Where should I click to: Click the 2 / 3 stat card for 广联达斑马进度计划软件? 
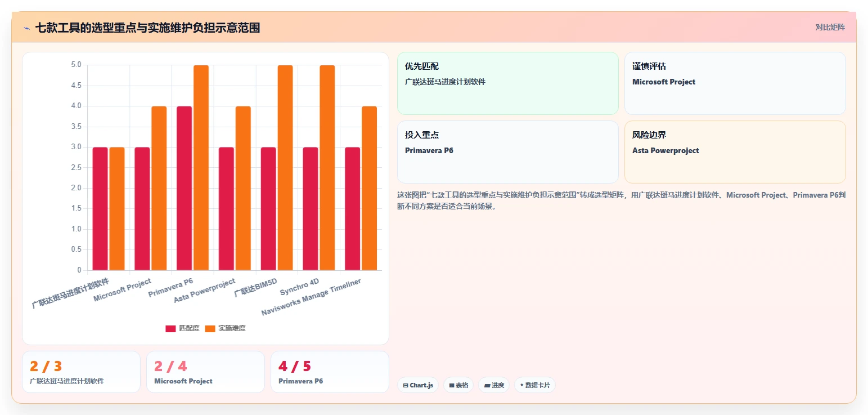tap(81, 372)
